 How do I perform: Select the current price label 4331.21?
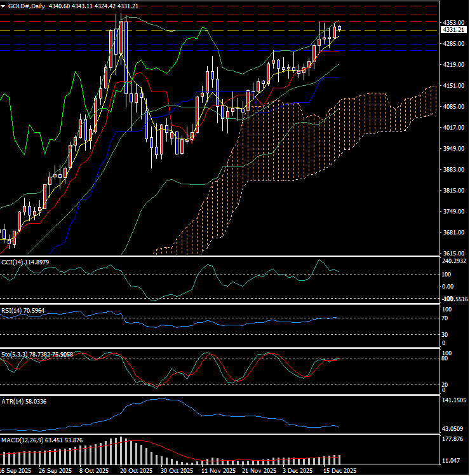coord(453,30)
